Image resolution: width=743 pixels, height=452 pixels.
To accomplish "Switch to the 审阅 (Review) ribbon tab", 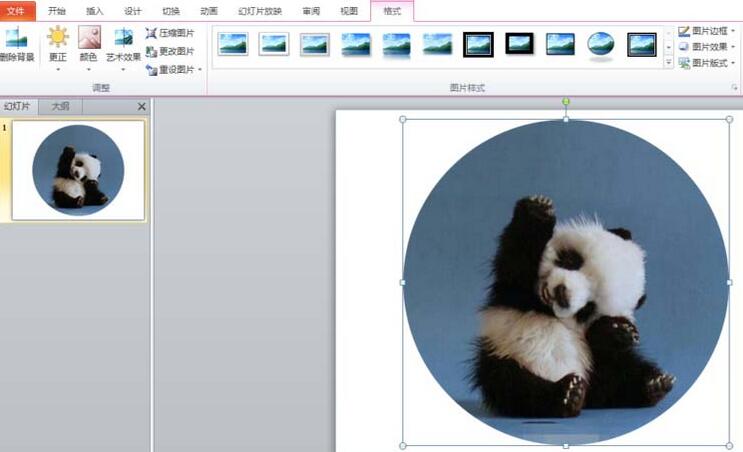I will point(311,11).
